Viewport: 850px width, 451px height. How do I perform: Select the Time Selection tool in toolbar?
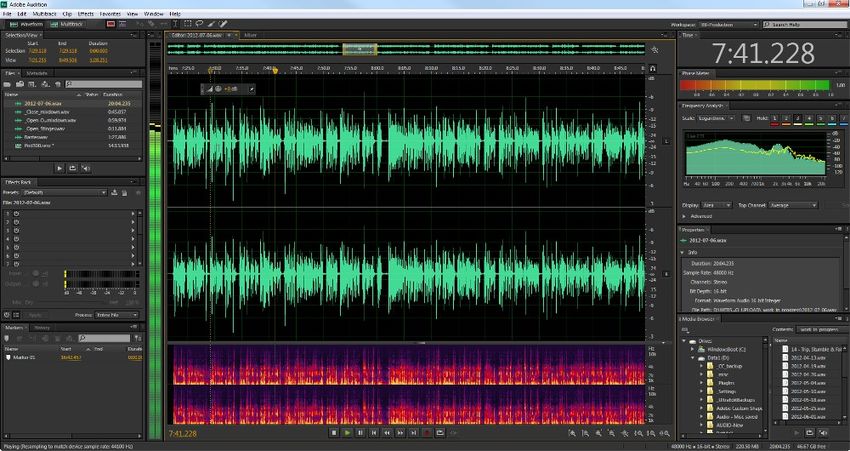click(x=175, y=24)
